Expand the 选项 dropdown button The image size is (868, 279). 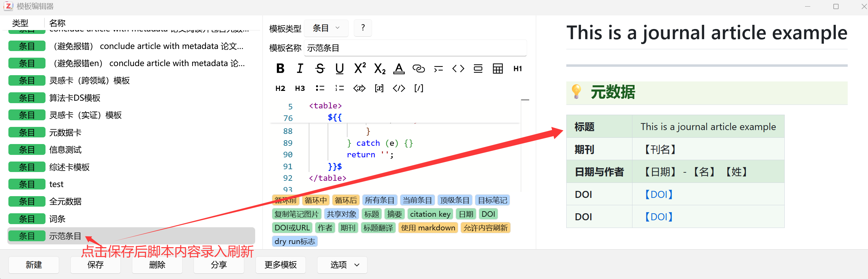tap(342, 265)
